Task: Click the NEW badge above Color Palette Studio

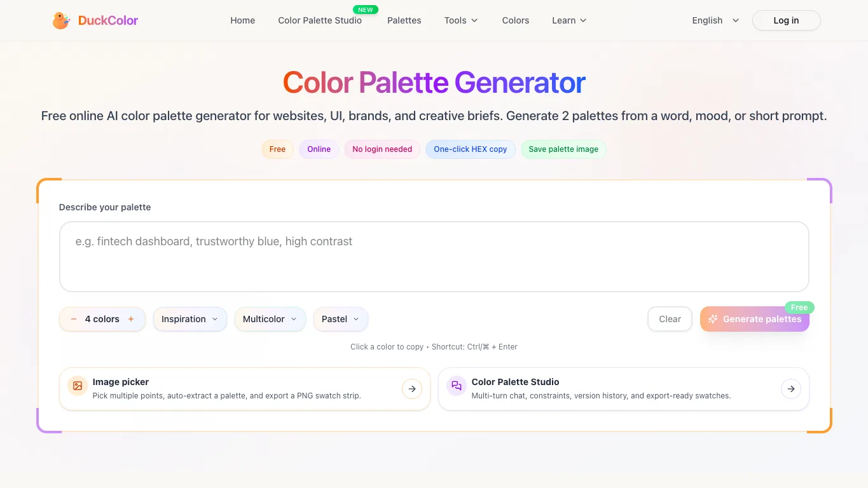Action: (366, 10)
